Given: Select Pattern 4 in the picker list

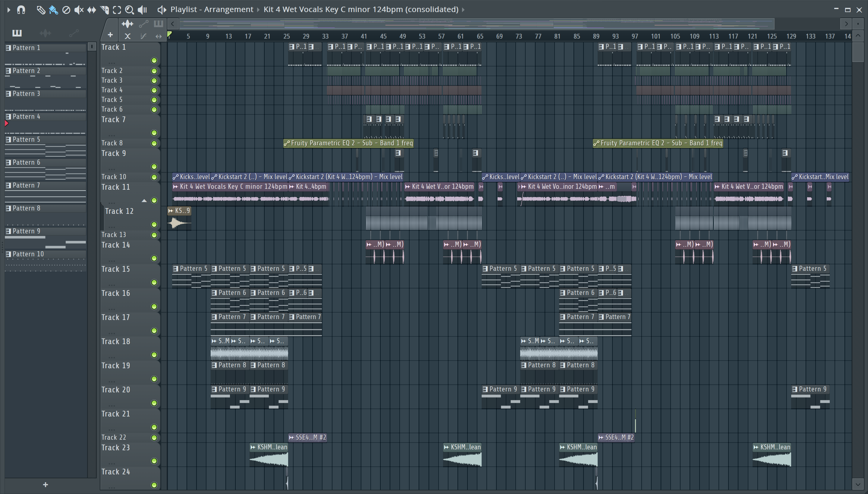Looking at the screenshot, I should 46,117.
